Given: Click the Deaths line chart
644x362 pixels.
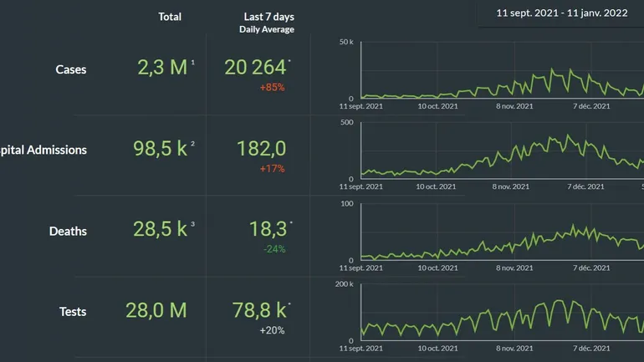Looking at the screenshot, I should [502, 237].
